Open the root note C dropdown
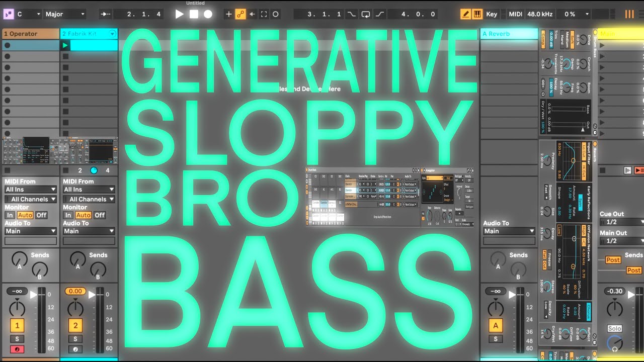Screen dimensions: 644x362 [29, 14]
